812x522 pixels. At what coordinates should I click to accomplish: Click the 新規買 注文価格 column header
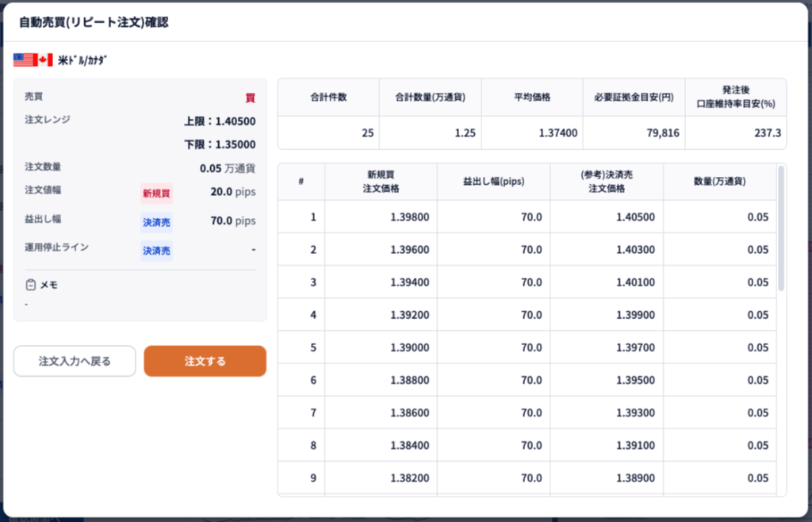381,181
